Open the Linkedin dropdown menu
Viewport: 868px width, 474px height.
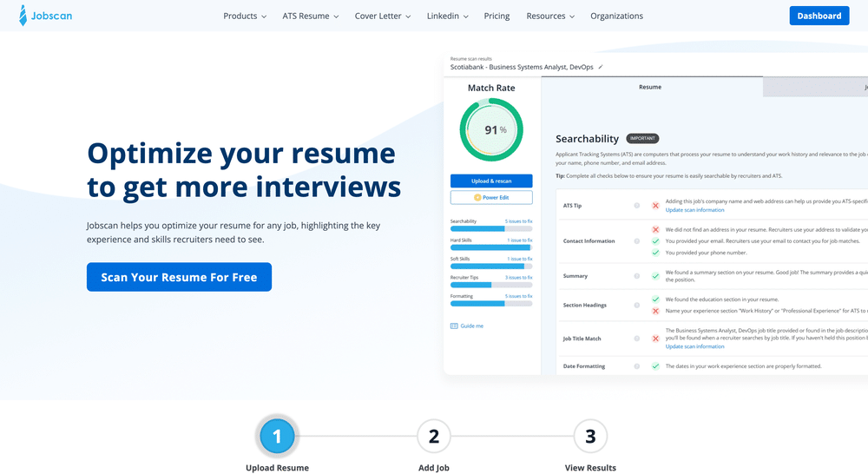tap(447, 16)
